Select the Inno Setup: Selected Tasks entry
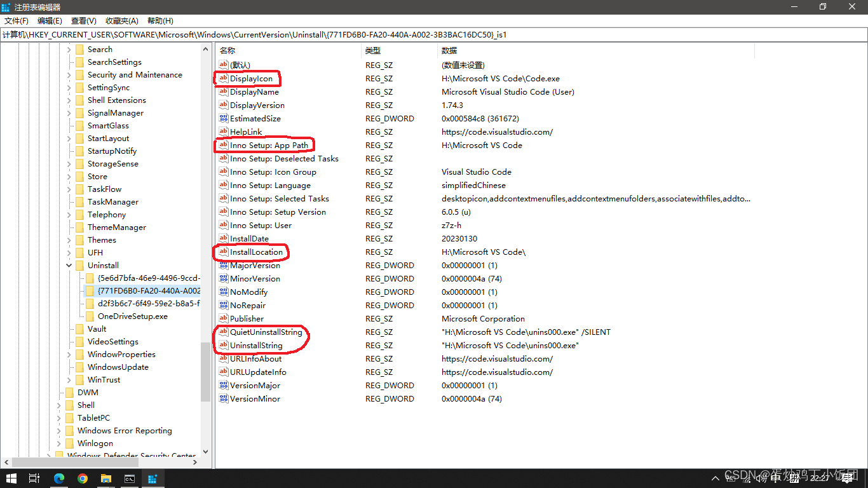The width and height of the screenshot is (868, 488). tap(280, 198)
